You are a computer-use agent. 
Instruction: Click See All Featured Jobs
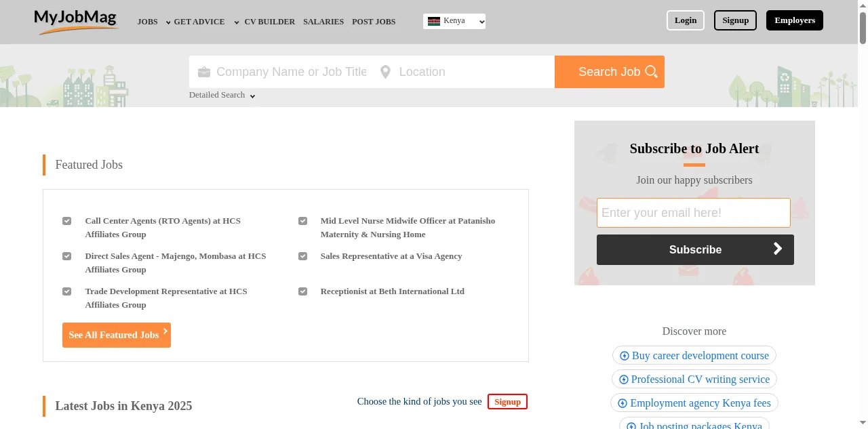coord(117,335)
